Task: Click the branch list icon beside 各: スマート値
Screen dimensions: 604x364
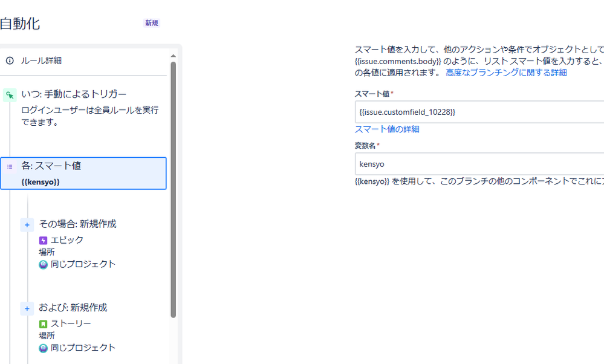Action: click(x=10, y=167)
